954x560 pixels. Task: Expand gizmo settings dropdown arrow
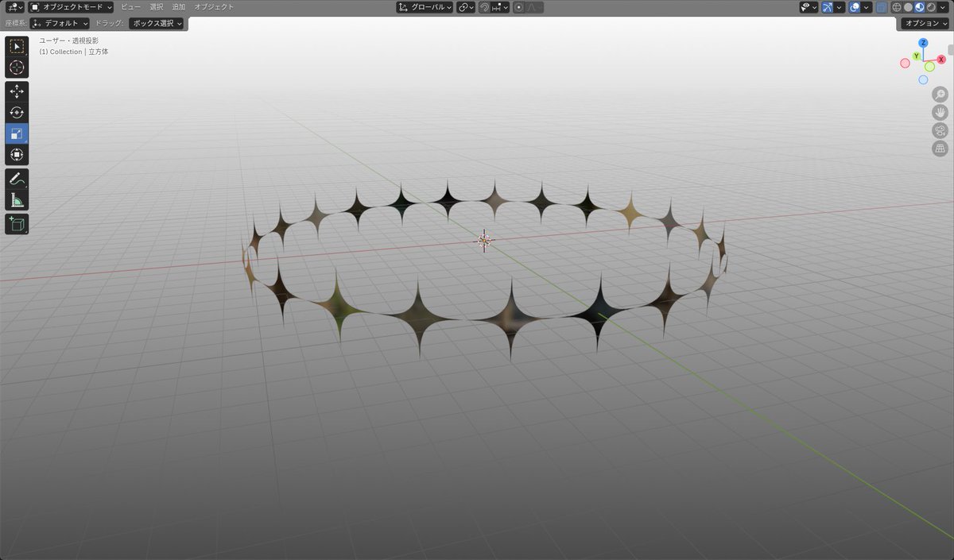tap(840, 7)
